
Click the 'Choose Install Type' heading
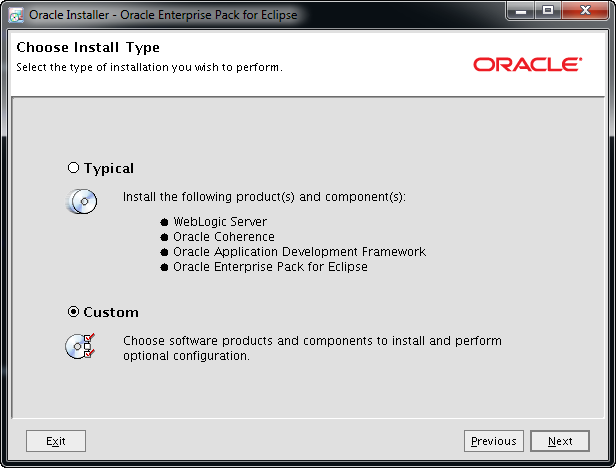pos(88,48)
